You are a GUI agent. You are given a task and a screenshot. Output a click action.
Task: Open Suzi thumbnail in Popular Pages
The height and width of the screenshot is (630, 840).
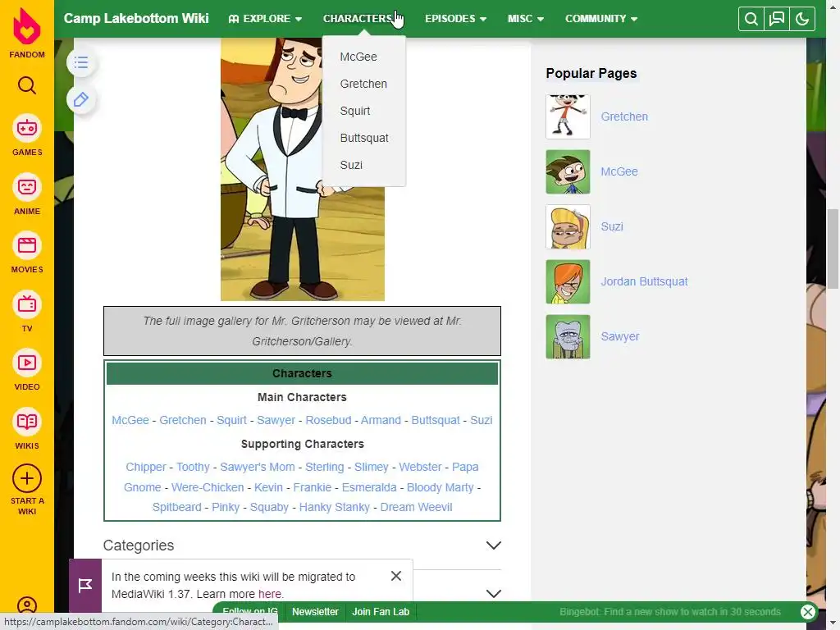click(568, 227)
